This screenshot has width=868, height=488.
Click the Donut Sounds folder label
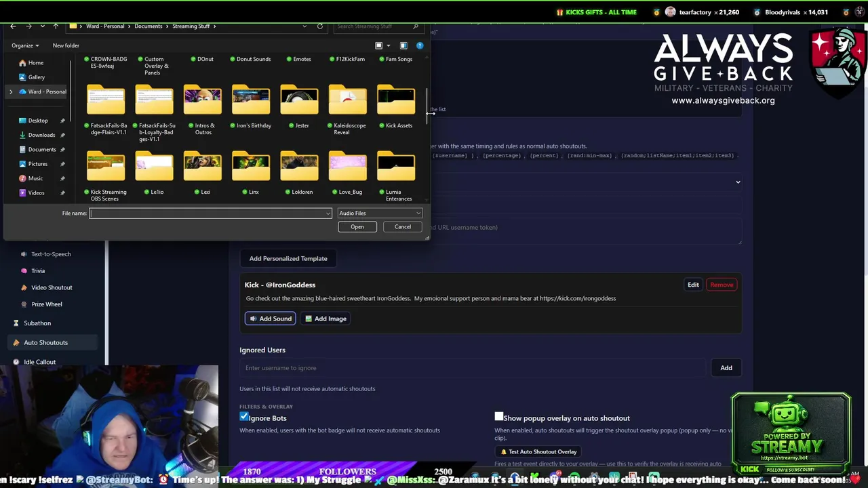point(254,59)
